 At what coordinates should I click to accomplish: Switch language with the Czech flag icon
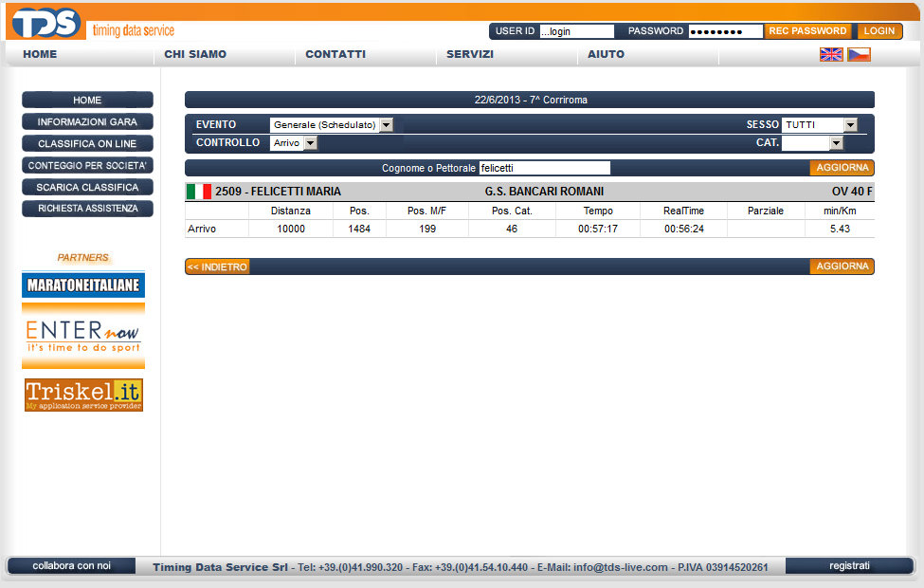tap(859, 55)
